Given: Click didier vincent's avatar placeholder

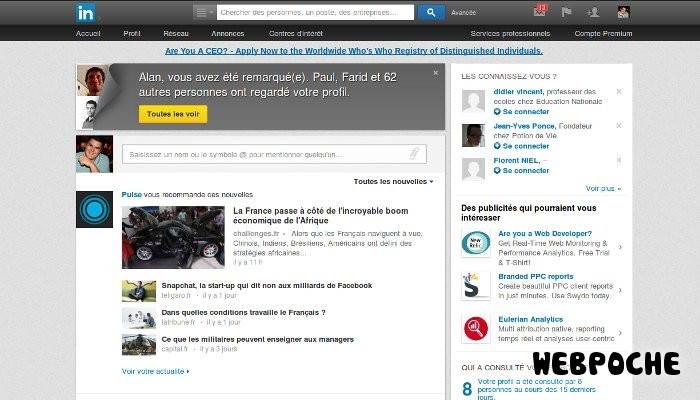Looking at the screenshot, I should [473, 101].
